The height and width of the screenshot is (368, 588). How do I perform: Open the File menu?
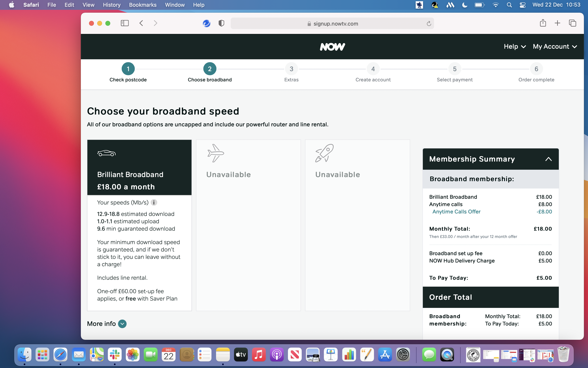(51, 5)
